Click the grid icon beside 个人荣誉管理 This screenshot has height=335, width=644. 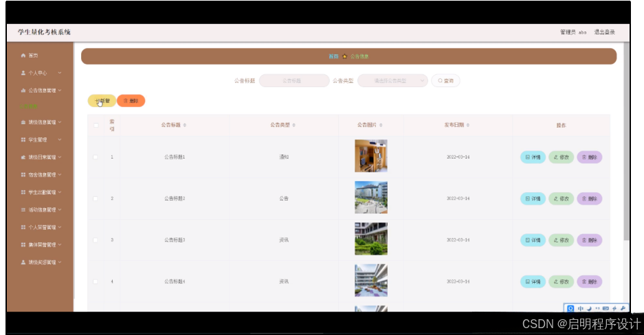[x=23, y=227]
